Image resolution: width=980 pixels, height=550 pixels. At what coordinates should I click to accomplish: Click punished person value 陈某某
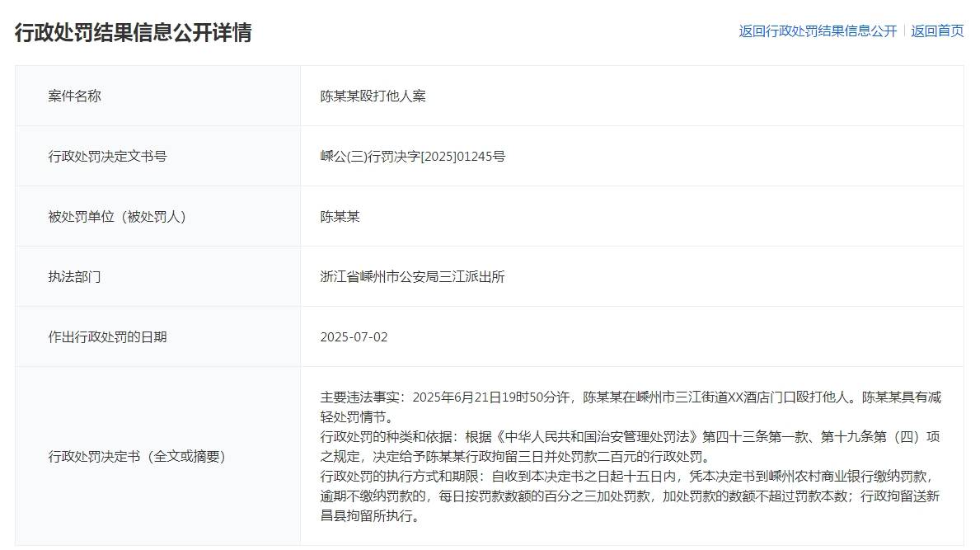340,216
